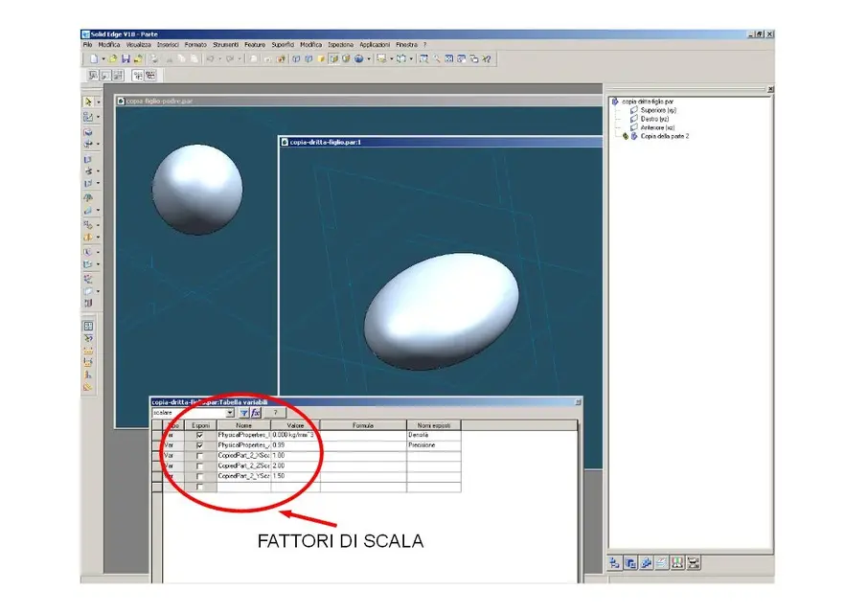Expand the Redo dropdown arrow
This screenshot has height=613, width=868.
click(240, 58)
